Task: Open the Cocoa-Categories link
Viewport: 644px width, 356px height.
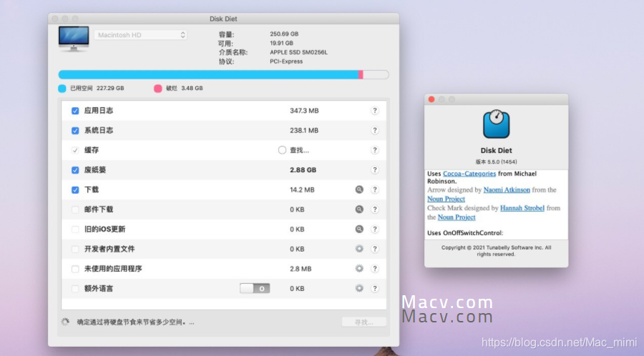Action: [469, 174]
